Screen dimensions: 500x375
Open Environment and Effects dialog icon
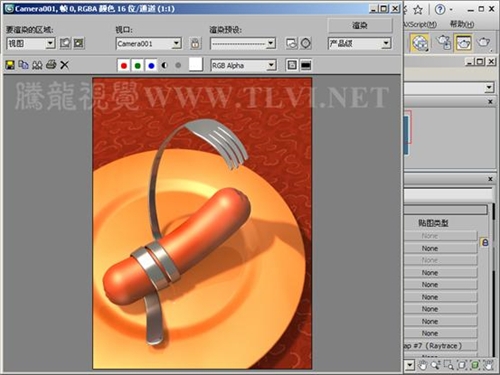click(306, 43)
